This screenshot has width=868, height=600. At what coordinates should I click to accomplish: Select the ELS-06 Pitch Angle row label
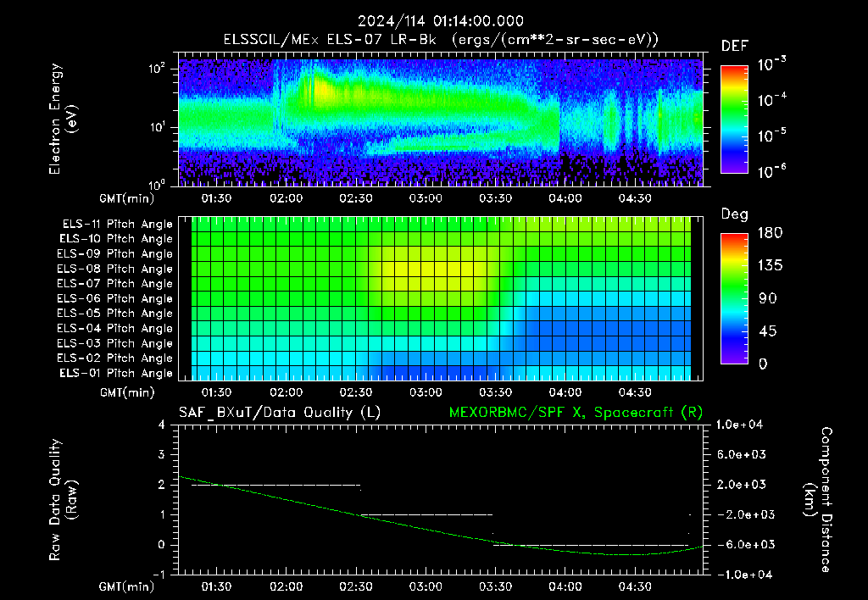point(114,298)
